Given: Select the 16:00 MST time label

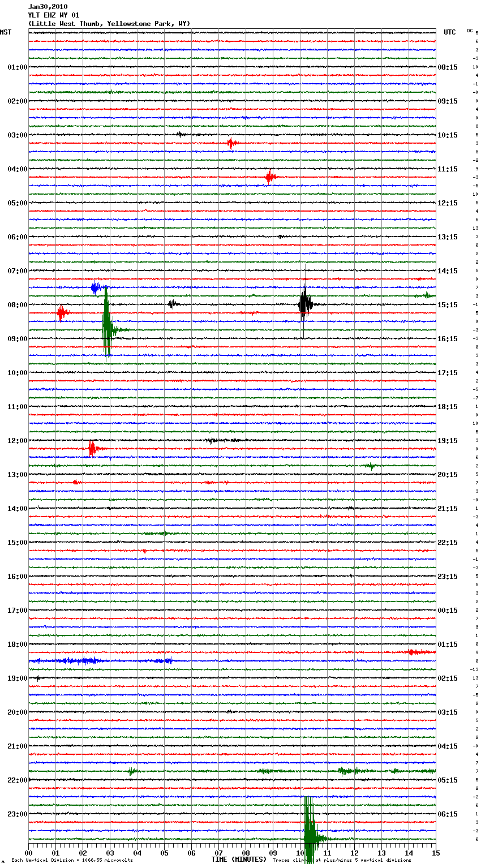Looking at the screenshot, I should pyautogui.click(x=18, y=577).
